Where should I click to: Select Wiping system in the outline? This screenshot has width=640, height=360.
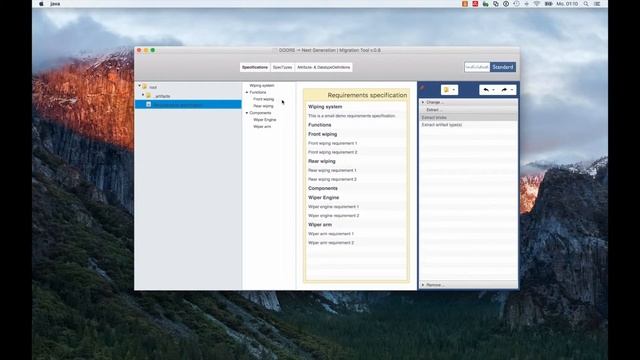(x=262, y=86)
